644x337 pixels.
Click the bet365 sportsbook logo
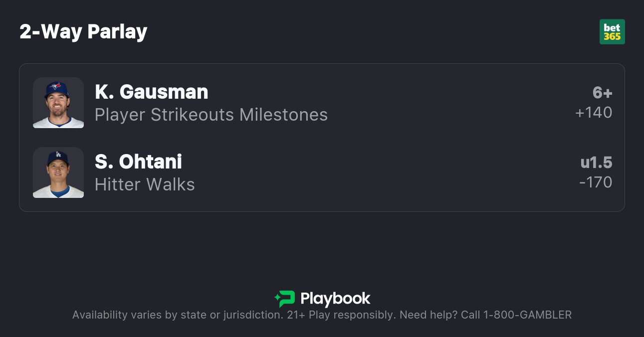coord(612,32)
